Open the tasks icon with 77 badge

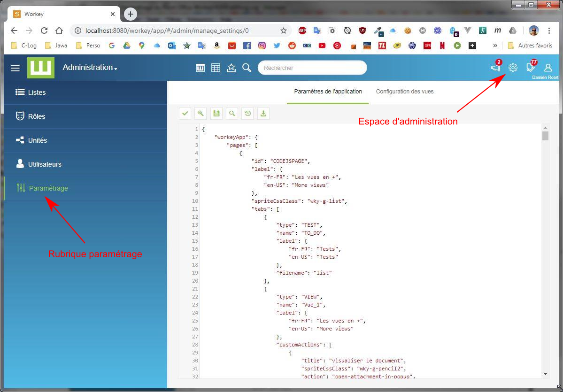(x=531, y=68)
